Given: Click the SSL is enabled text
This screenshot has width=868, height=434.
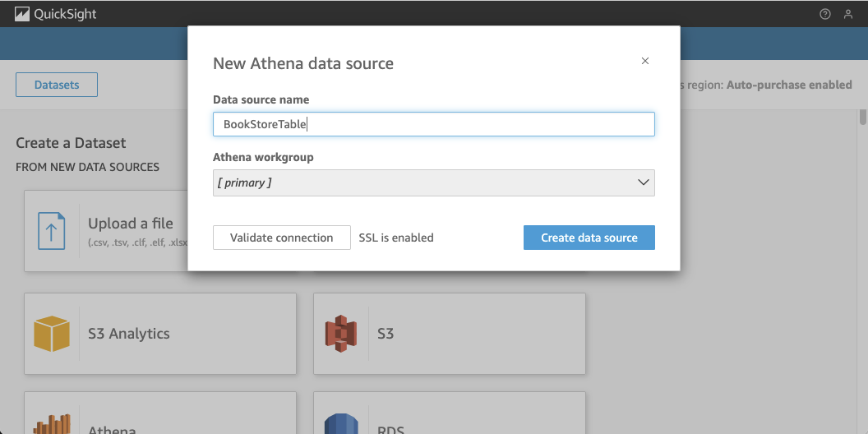Looking at the screenshot, I should 396,238.
